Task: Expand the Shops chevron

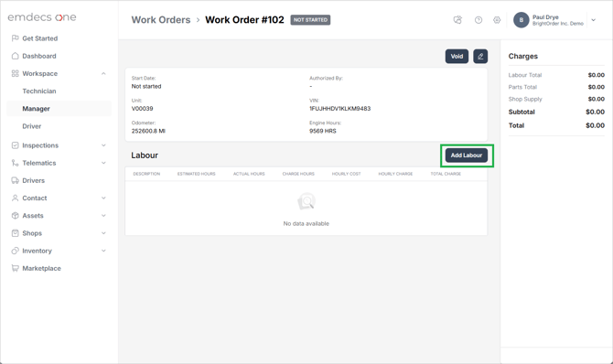Action: coord(103,233)
